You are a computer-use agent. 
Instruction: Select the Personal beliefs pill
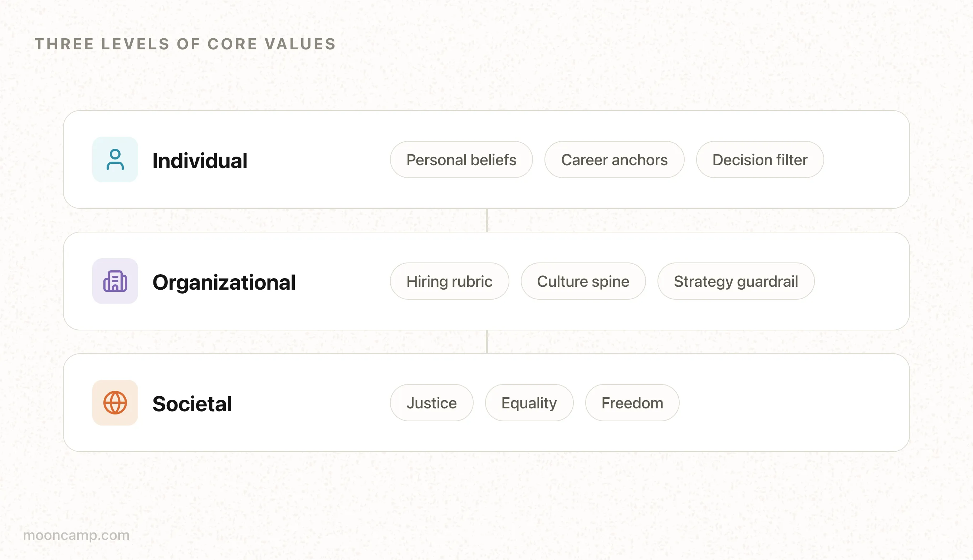(461, 159)
